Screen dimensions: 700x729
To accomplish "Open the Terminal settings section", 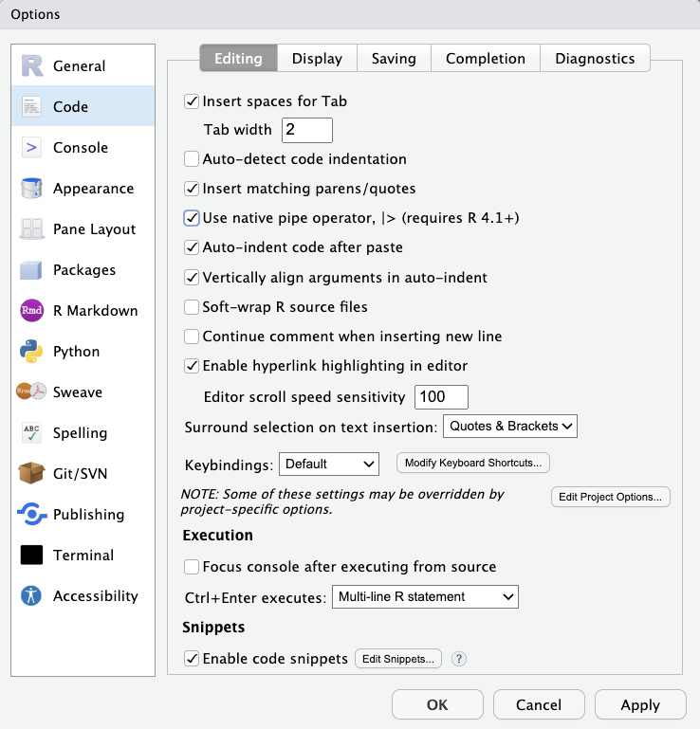I will pyautogui.click(x=82, y=555).
